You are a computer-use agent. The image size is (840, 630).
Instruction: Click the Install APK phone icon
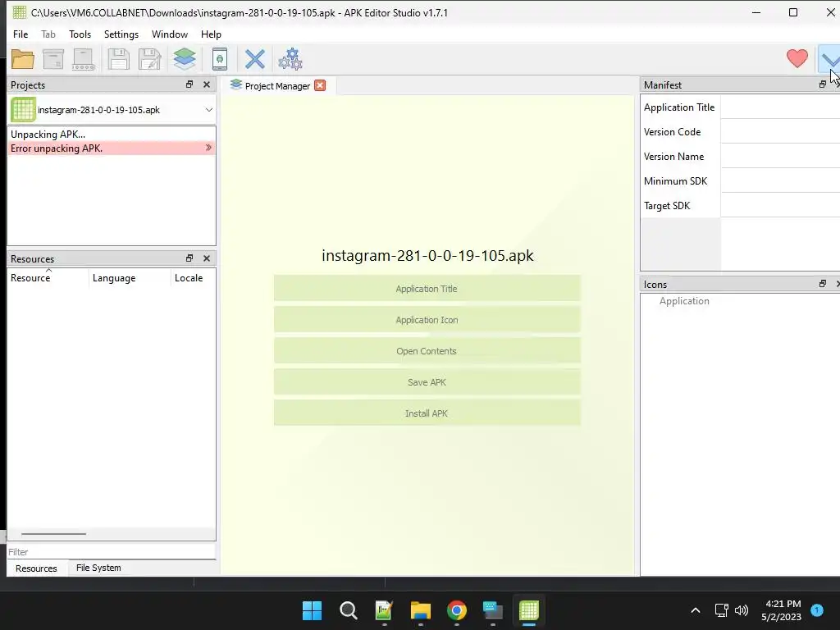[x=220, y=59]
